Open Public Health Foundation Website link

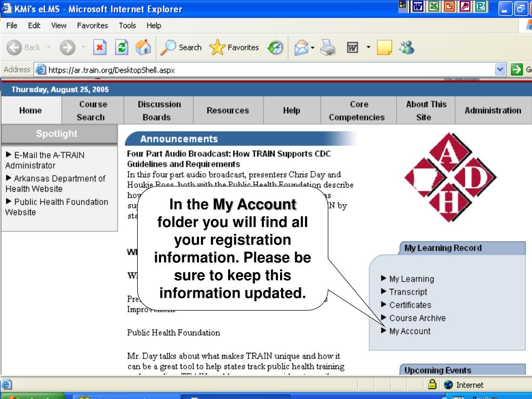[57, 207]
